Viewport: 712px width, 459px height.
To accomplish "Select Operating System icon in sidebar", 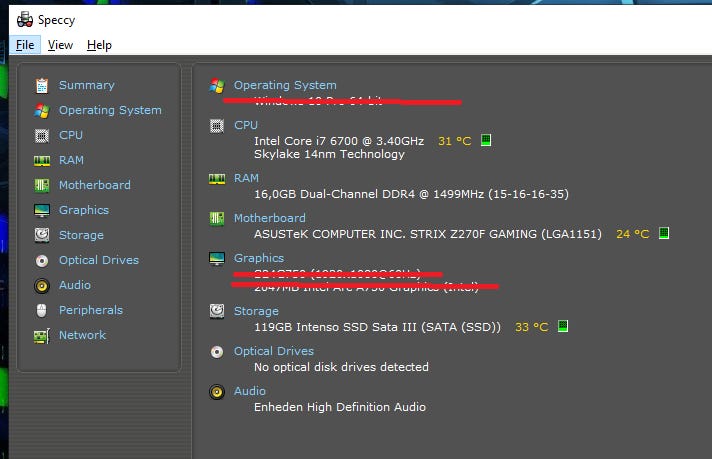I will 42,110.
